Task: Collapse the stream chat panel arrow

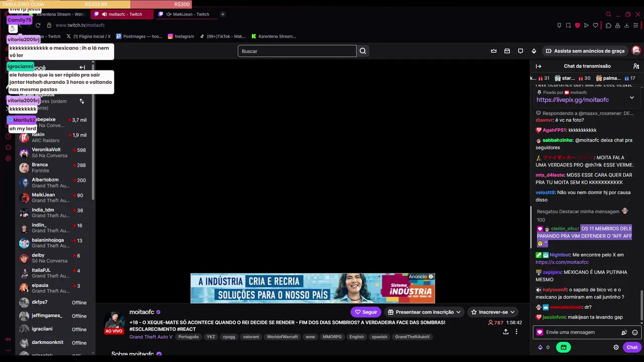Action: 538,66
